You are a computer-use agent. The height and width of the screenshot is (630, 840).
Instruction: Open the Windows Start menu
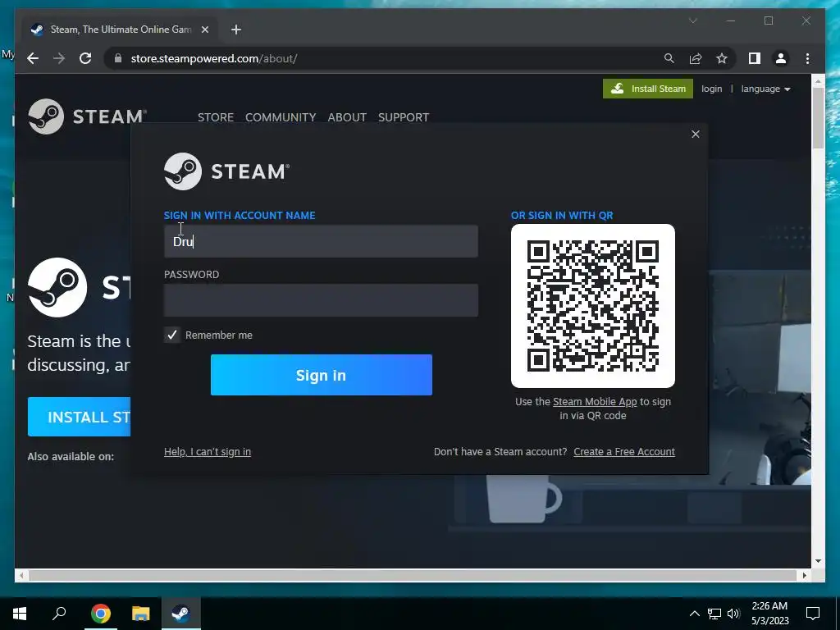pos(20,614)
